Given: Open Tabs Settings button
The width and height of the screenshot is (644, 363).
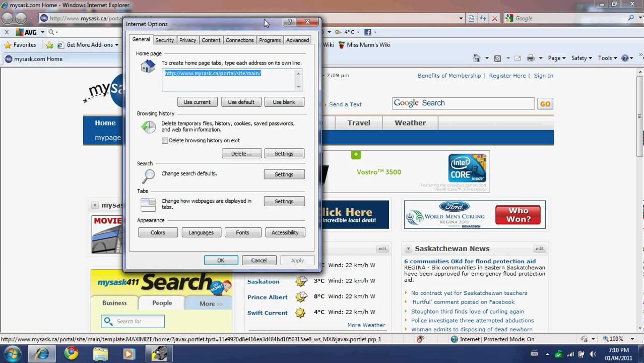Looking at the screenshot, I should [x=284, y=201].
